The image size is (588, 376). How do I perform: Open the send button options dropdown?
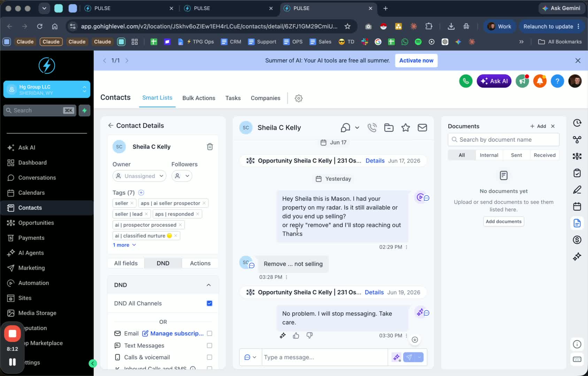(x=419, y=357)
